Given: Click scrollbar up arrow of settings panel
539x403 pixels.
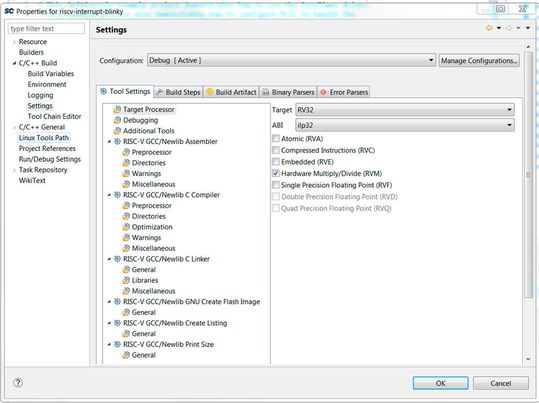Looking at the screenshot, I should tap(528, 46).
